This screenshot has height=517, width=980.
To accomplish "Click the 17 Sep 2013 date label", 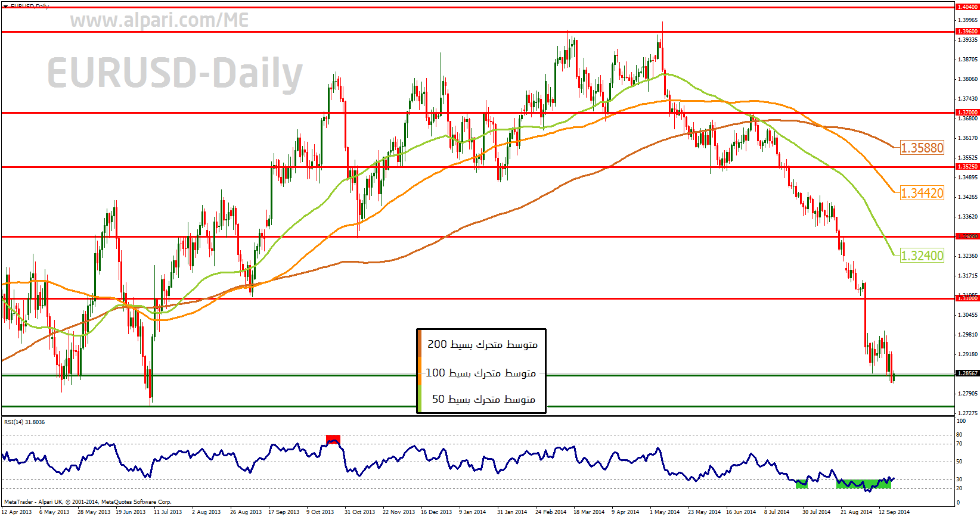I will 284,512.
